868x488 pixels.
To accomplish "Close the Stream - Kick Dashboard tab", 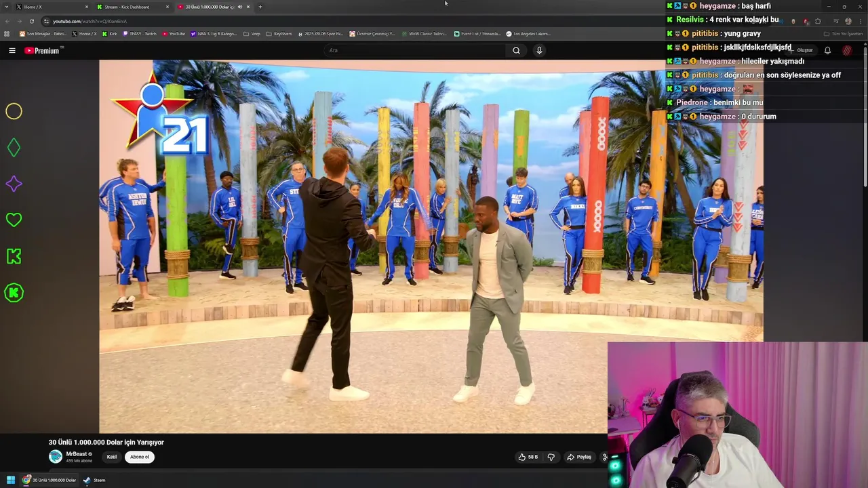I will coord(167,7).
